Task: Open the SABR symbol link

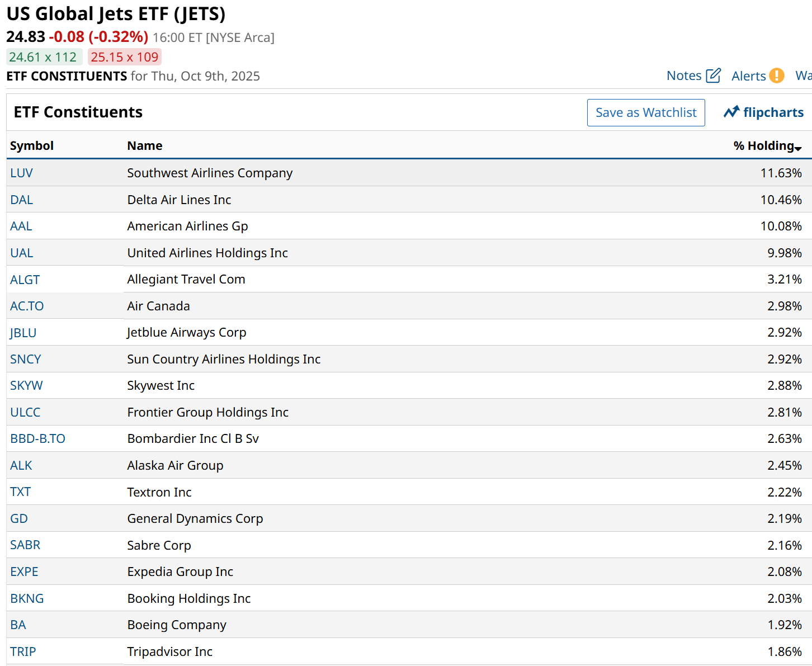Action: pos(25,545)
